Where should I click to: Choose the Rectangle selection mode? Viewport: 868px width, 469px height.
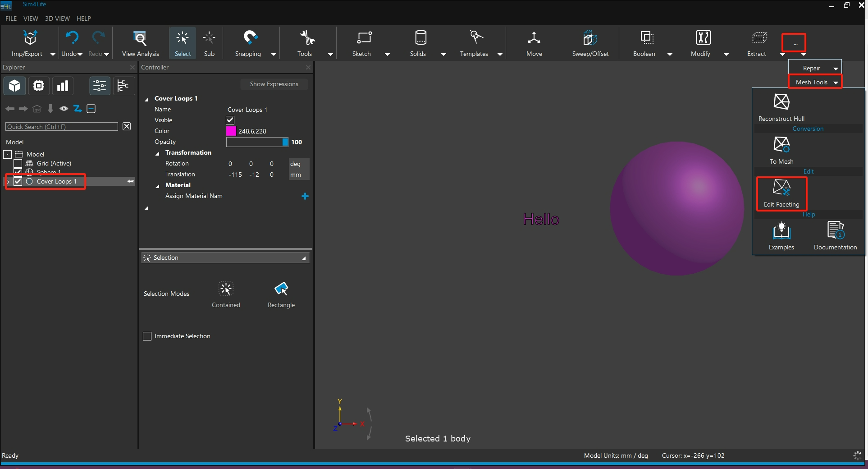click(281, 289)
